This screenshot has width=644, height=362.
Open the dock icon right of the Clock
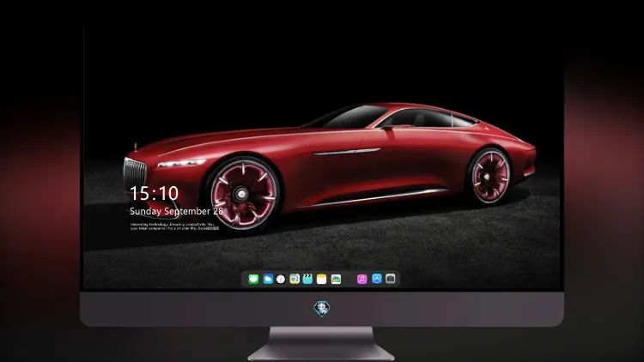point(295,279)
